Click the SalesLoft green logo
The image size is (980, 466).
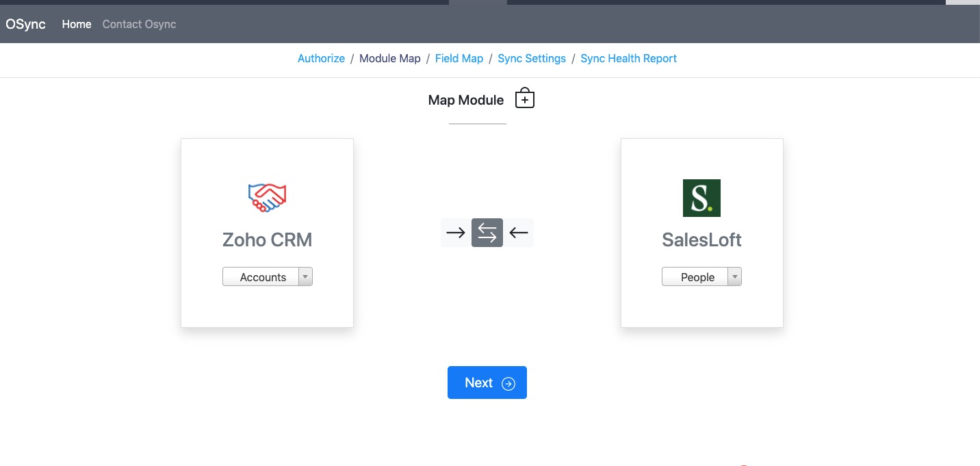click(701, 198)
